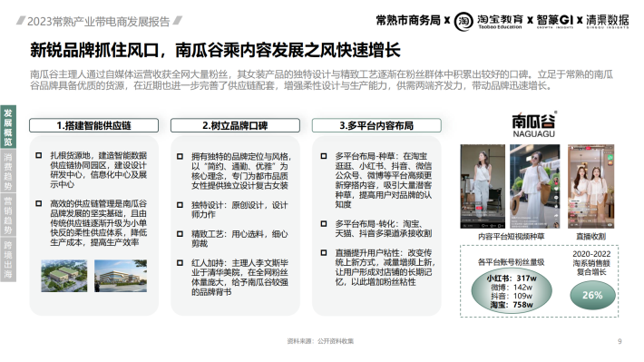The width and height of the screenshot is (644, 362).
Task: Click the 26% growth green oval
Action: (592, 295)
